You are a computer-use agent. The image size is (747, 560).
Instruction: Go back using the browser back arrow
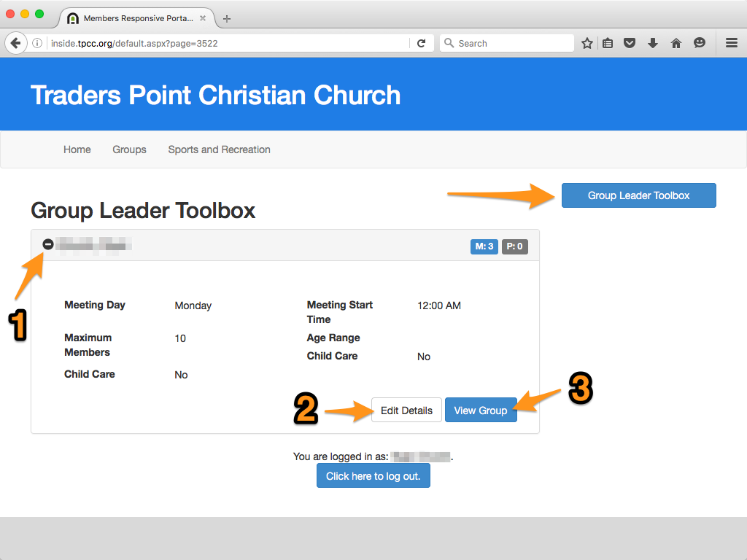point(16,43)
